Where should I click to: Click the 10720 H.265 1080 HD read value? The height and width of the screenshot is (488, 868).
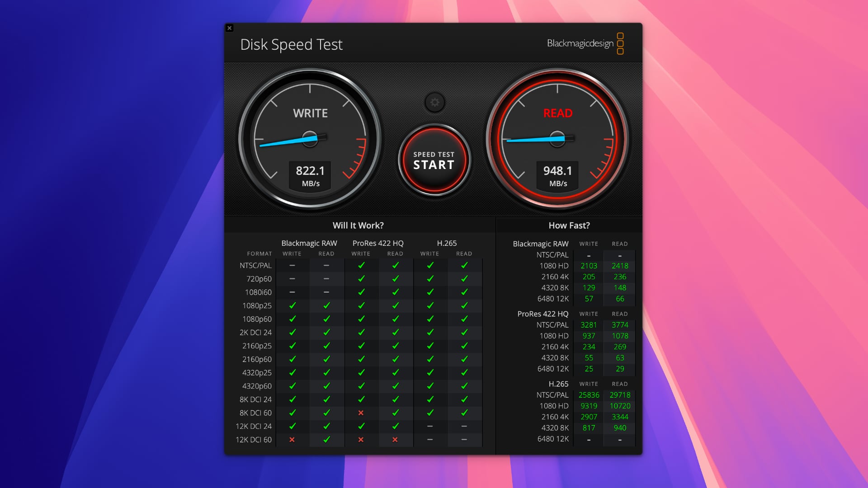620,406
